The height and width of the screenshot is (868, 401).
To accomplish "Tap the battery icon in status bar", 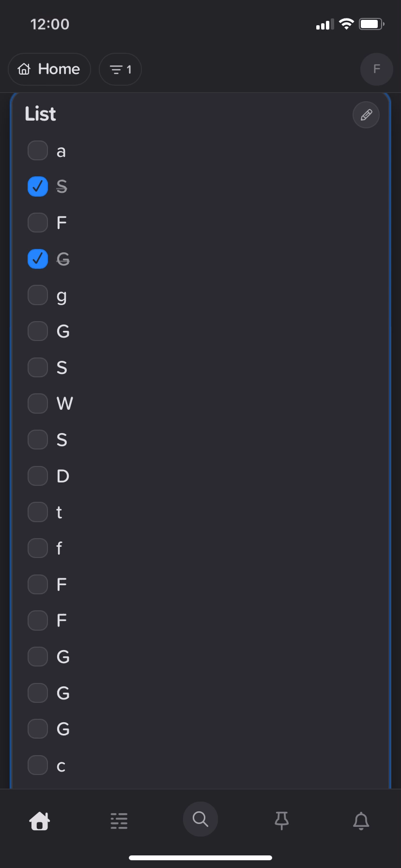I will [372, 24].
